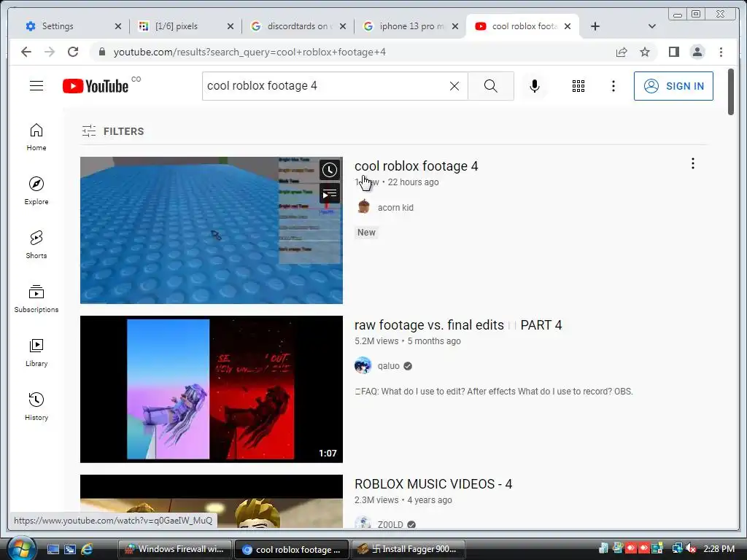Open Library in the sidebar
This screenshot has height=560, width=747.
(36, 353)
